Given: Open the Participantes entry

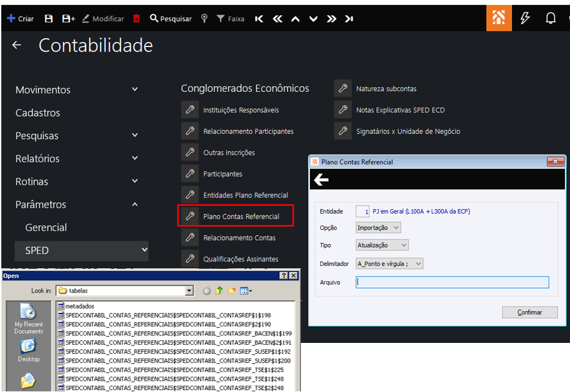Looking at the screenshot, I should tap(223, 173).
